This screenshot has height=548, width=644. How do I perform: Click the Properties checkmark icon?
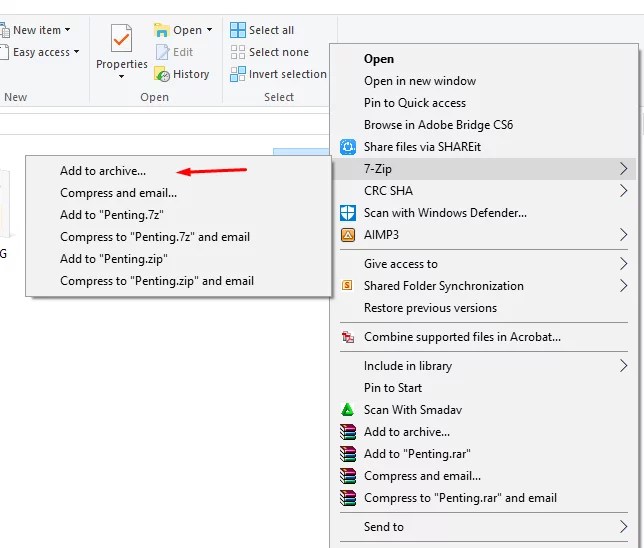tap(122, 40)
